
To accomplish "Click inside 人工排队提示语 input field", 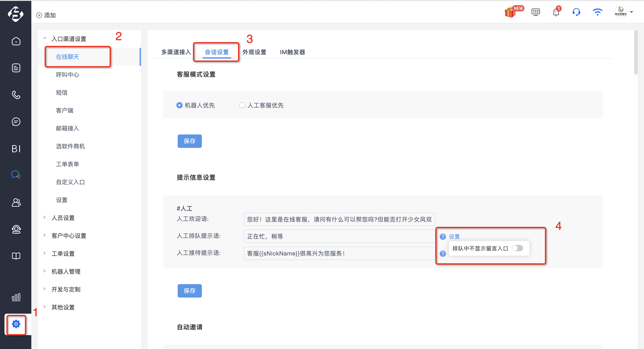I will click(339, 236).
